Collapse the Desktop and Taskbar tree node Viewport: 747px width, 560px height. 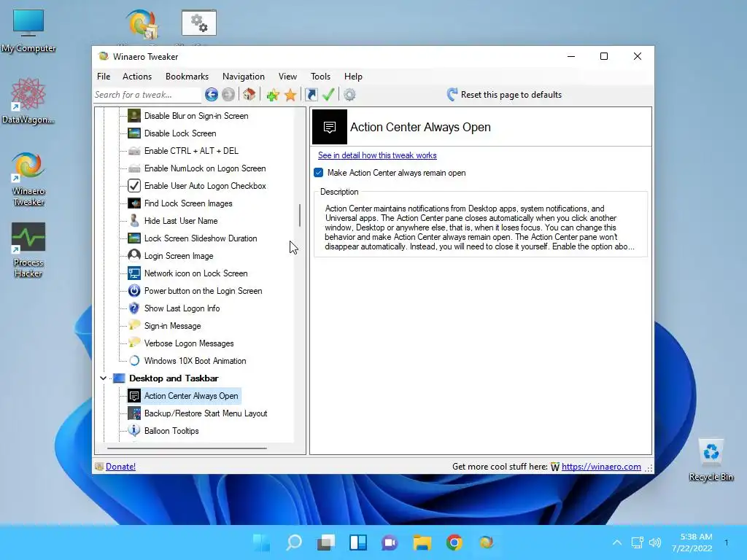click(103, 378)
